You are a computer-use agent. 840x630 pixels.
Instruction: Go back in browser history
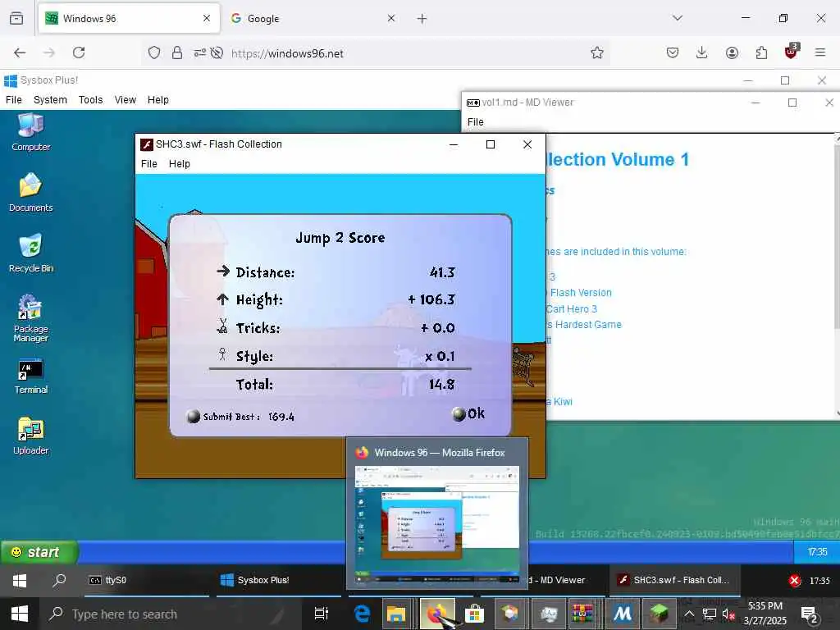point(20,52)
